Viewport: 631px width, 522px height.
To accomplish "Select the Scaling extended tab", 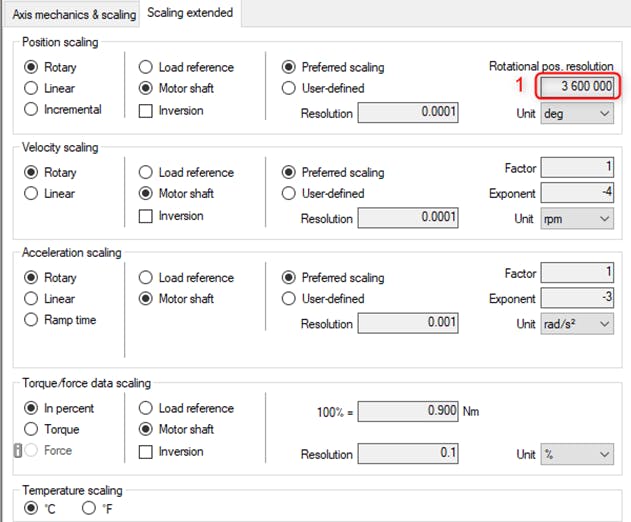I will click(x=190, y=13).
